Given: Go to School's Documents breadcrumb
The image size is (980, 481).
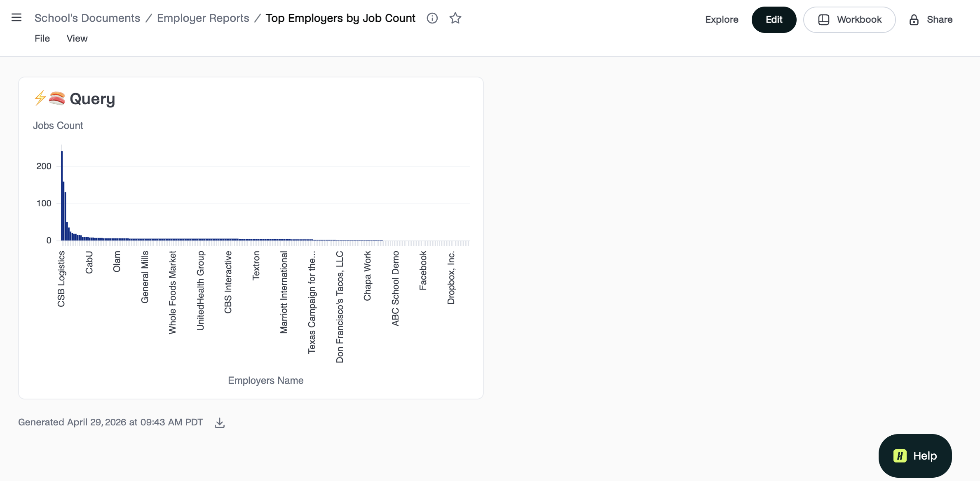Looking at the screenshot, I should tap(87, 18).
